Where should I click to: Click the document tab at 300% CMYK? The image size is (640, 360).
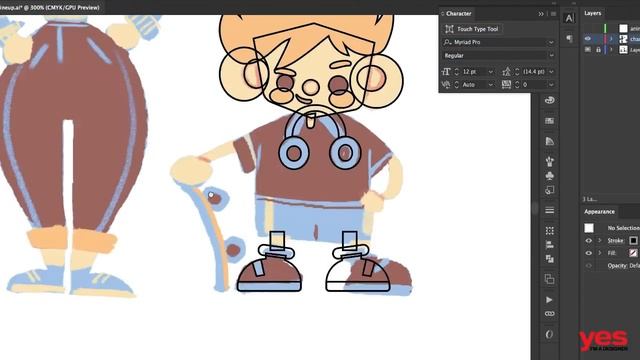click(x=51, y=7)
